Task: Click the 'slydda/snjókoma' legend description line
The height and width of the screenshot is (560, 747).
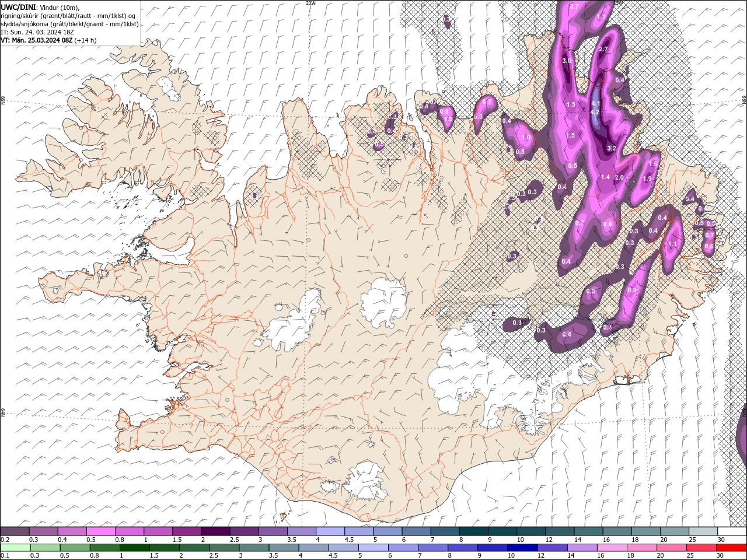Action: 69,24
